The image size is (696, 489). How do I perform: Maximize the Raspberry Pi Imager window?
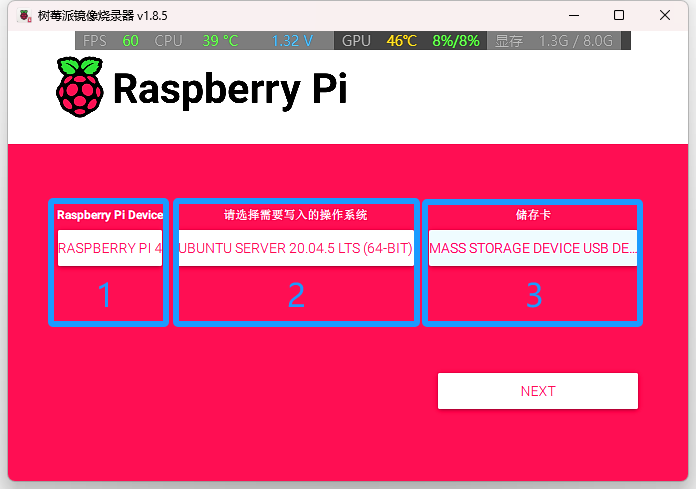619,16
